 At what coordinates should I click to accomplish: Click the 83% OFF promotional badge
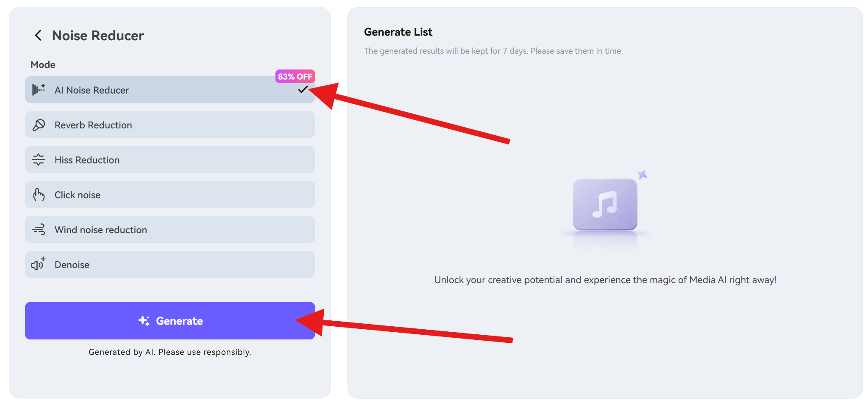click(295, 76)
